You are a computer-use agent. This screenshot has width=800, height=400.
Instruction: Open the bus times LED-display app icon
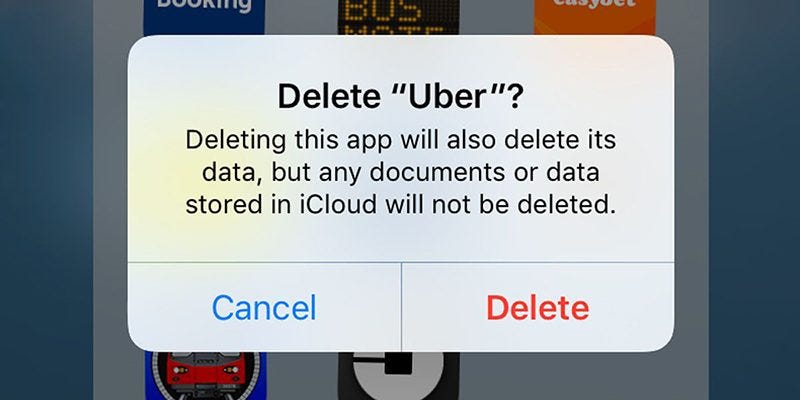(x=398, y=17)
